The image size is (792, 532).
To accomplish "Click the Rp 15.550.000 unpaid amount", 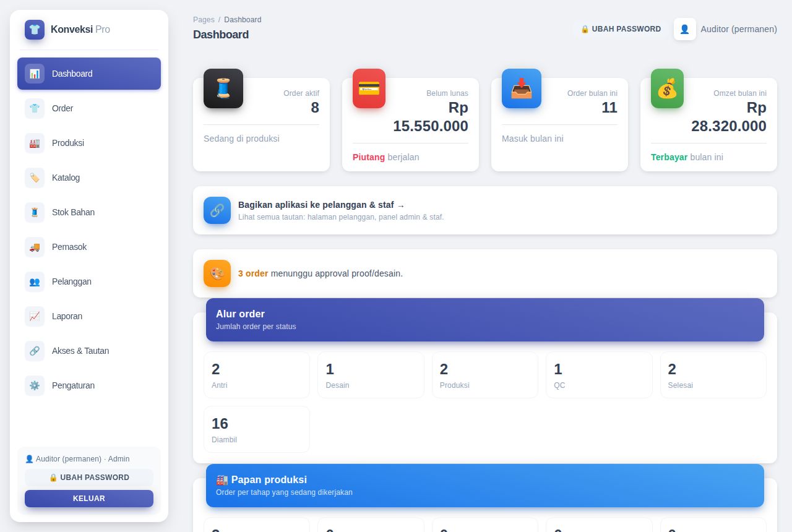I will click(431, 117).
